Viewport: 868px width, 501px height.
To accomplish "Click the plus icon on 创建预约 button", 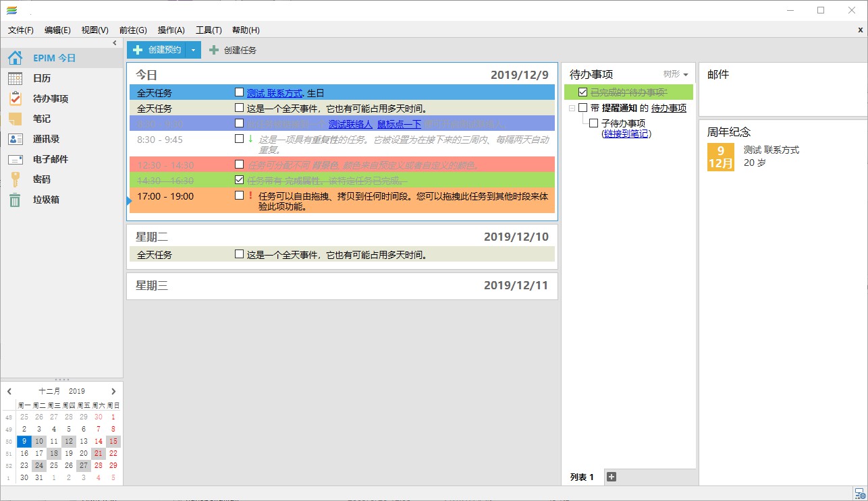I will pyautogui.click(x=138, y=50).
